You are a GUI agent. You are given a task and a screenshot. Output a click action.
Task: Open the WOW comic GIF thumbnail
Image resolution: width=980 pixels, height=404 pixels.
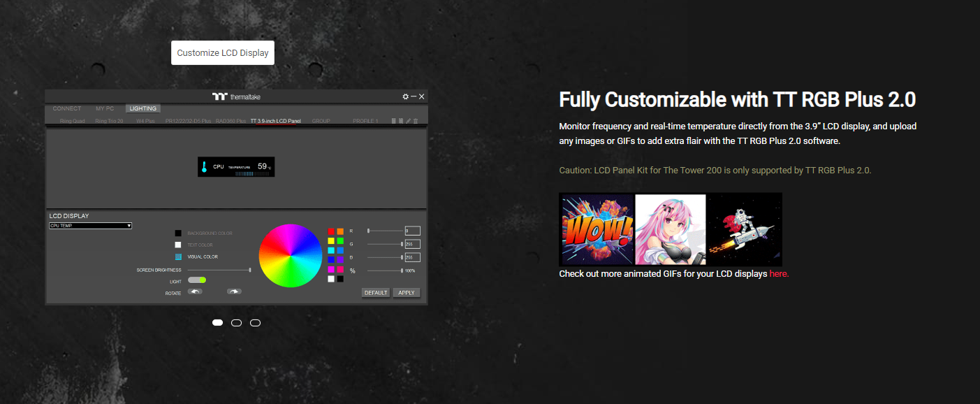597,229
